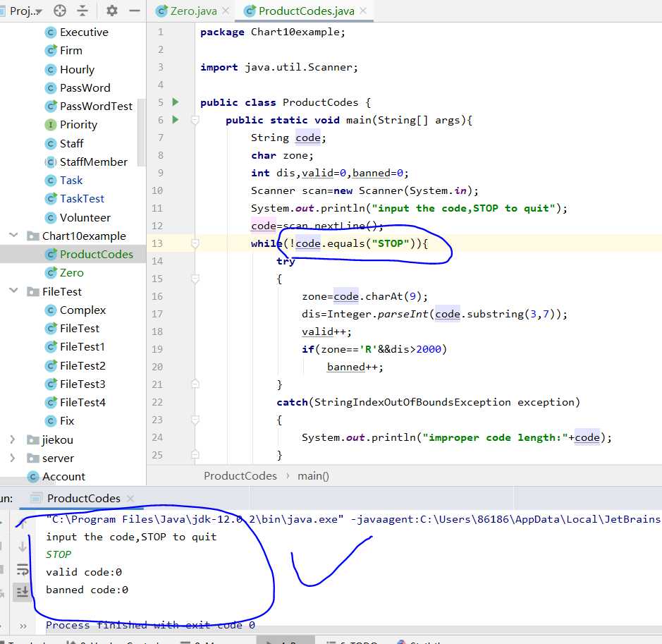Open Hourly class in project tree
The width and height of the screenshot is (662, 644).
click(77, 69)
